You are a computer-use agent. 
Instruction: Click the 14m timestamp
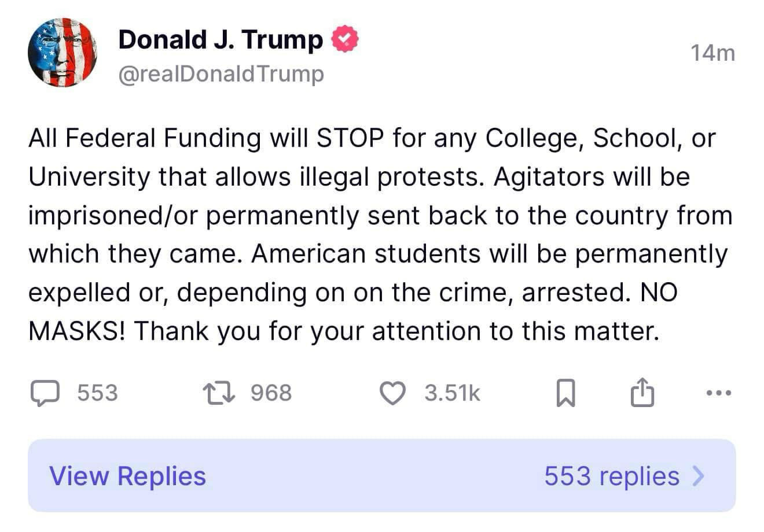click(x=712, y=53)
